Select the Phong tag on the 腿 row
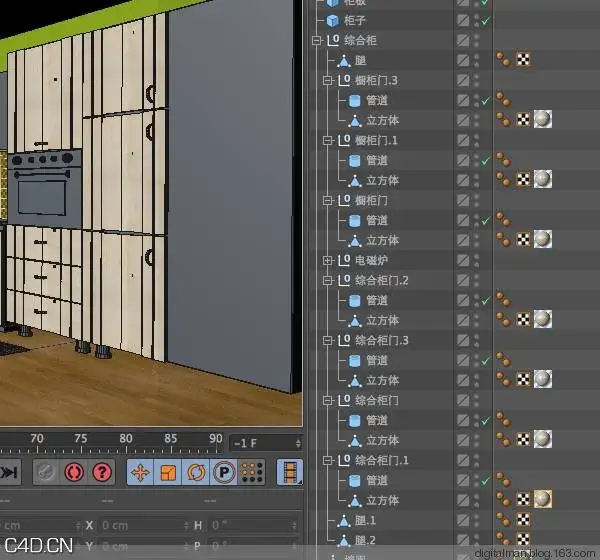The height and width of the screenshot is (560, 600). pyautogui.click(x=503, y=60)
